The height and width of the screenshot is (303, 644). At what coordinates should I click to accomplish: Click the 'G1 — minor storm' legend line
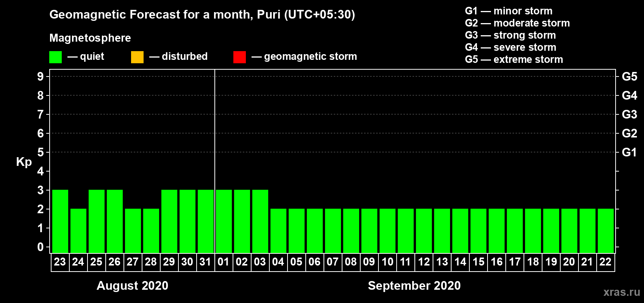pyautogui.click(x=508, y=11)
